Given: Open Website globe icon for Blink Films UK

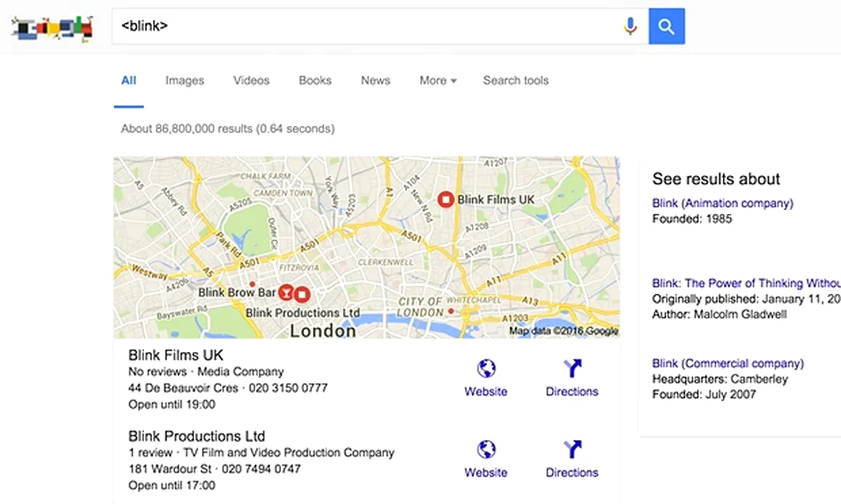Looking at the screenshot, I should (x=486, y=369).
